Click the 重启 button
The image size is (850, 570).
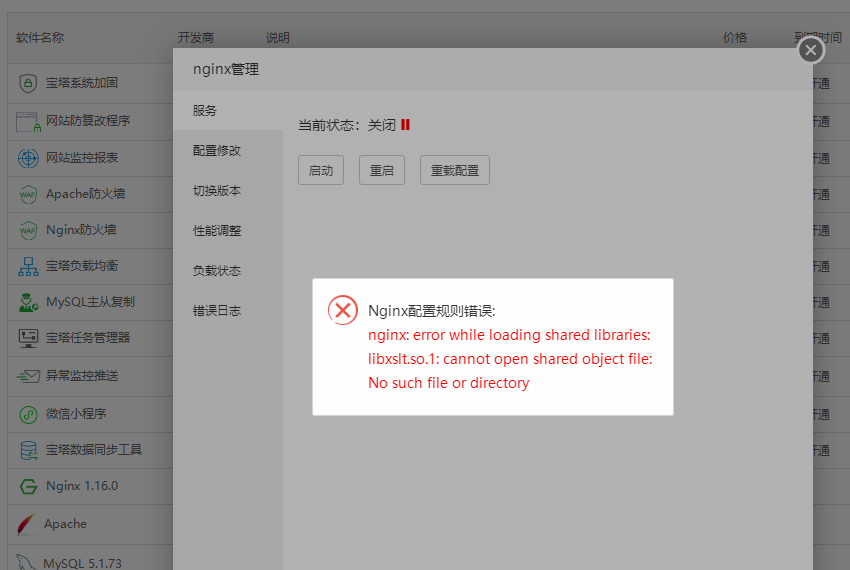point(382,170)
